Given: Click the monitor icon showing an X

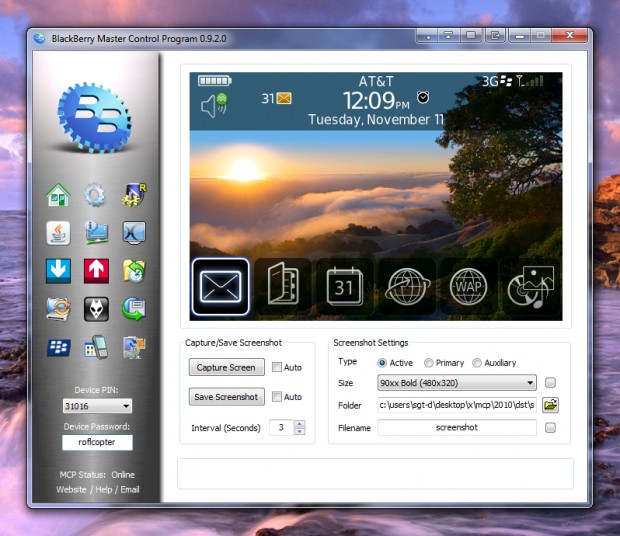Looking at the screenshot, I should coord(134,232).
